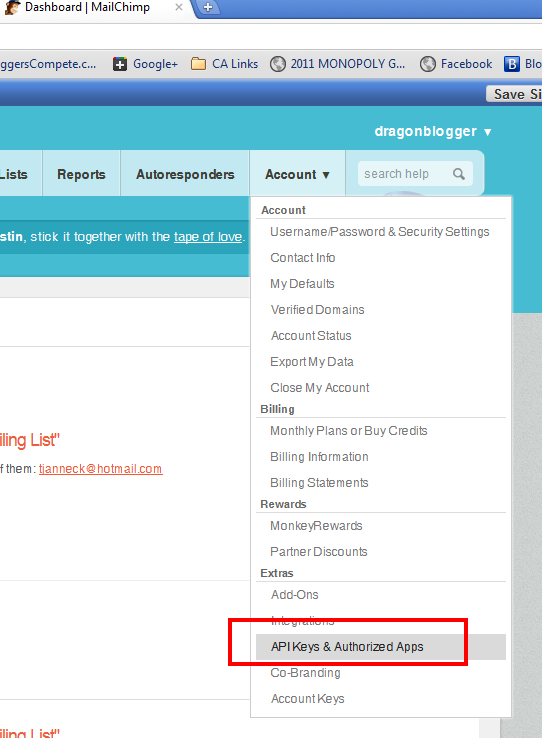Click the MailChimp tab favicon
Viewport: 542px width, 738px height.
[x=12, y=8]
